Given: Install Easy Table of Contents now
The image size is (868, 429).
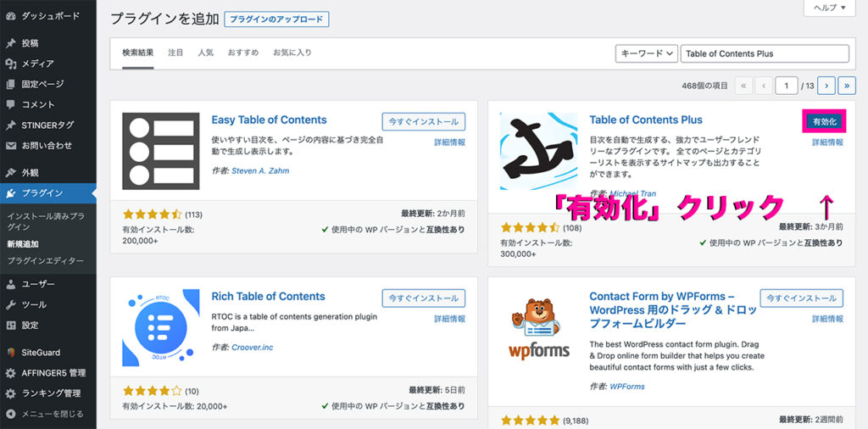Looking at the screenshot, I should click(x=424, y=121).
